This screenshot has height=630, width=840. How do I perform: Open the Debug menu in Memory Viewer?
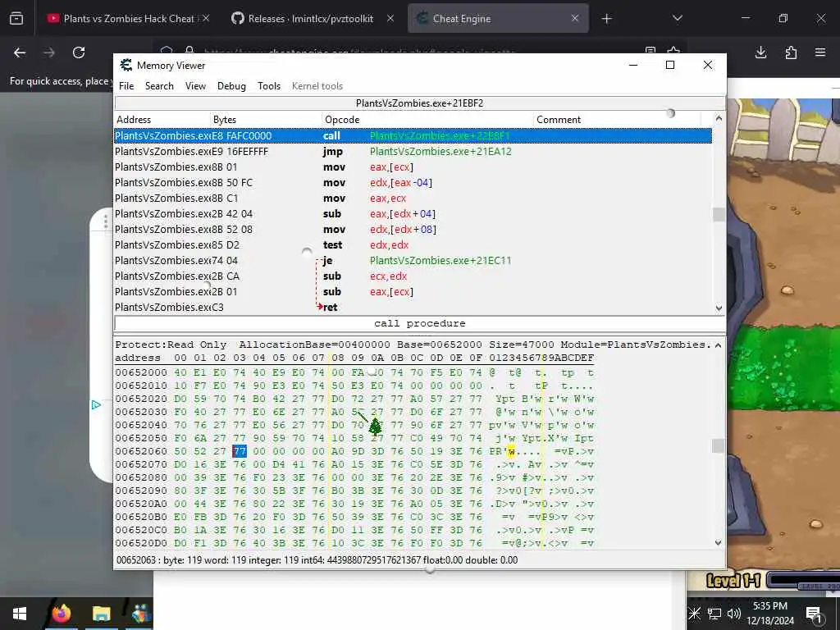coord(231,85)
